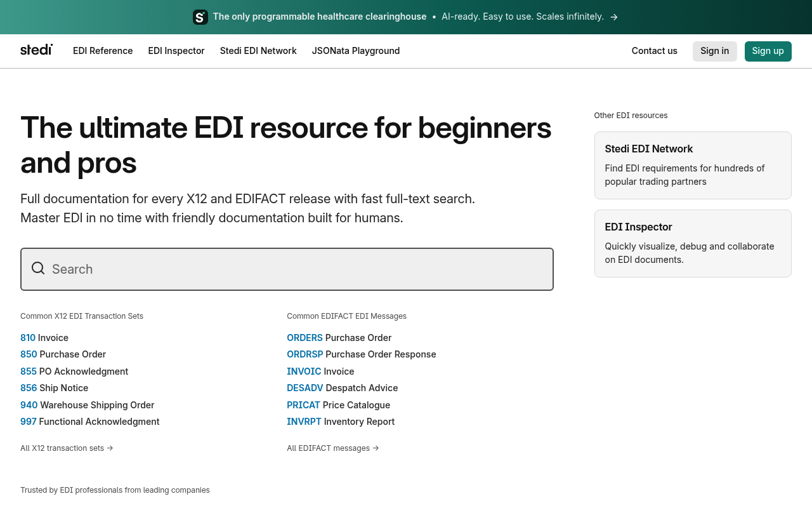Open DESADV Despatch Advice link

click(x=343, y=388)
